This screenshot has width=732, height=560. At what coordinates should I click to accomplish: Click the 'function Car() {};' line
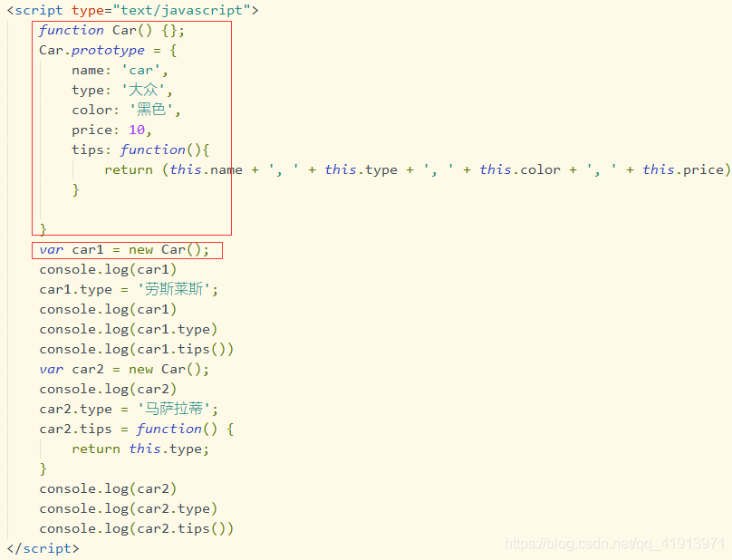111,31
